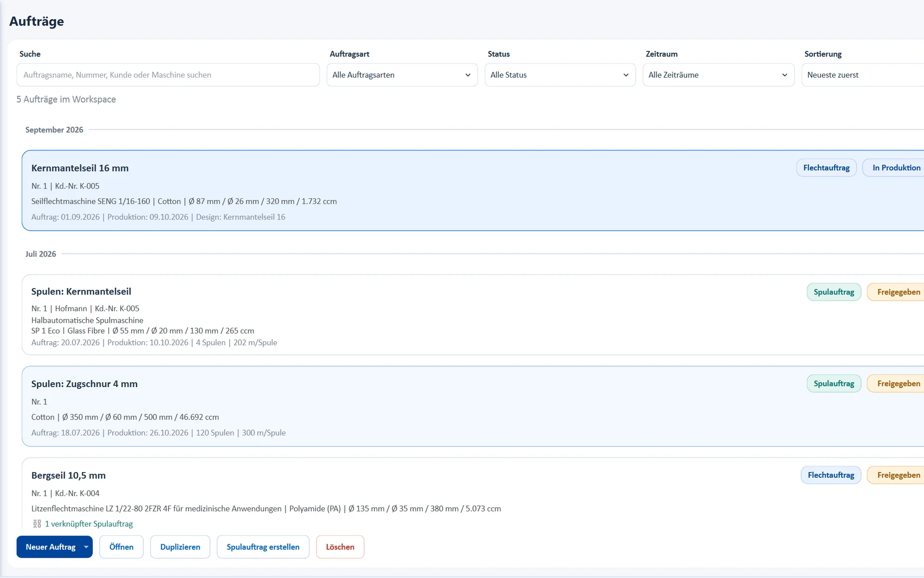Select the Bergseil 10,5 mm order
This screenshot has height=578, width=924.
point(473,494)
